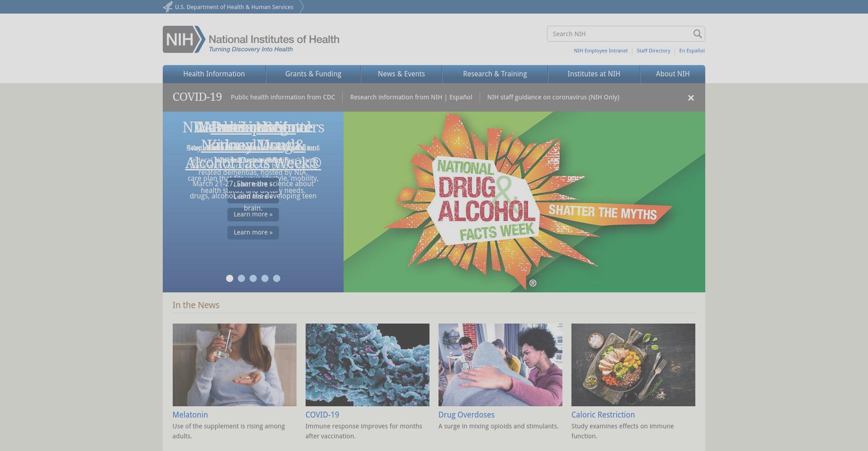Open Research information from NIH link
Viewport: 868px width, 451px height.
tap(396, 97)
